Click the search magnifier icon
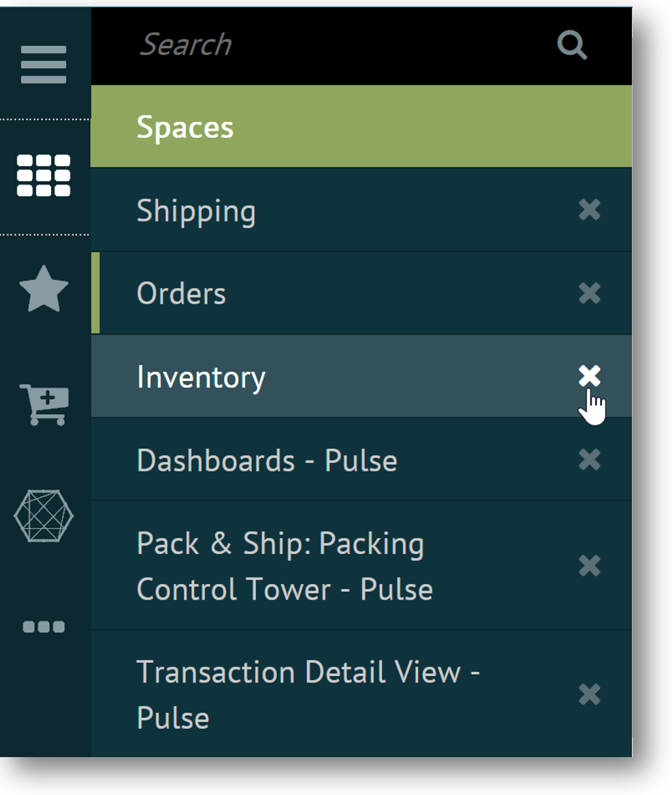672x795 pixels. tap(572, 46)
